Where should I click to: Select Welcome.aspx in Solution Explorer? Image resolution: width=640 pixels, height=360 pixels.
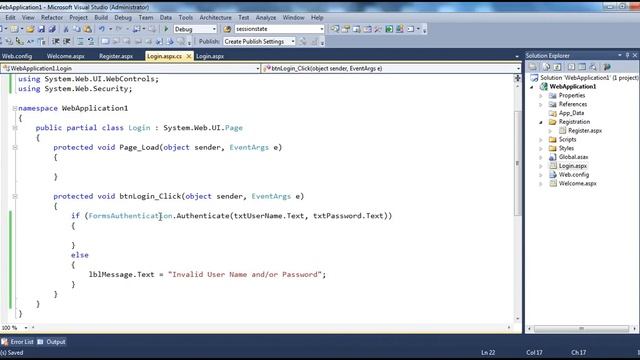pyautogui.click(x=577, y=184)
